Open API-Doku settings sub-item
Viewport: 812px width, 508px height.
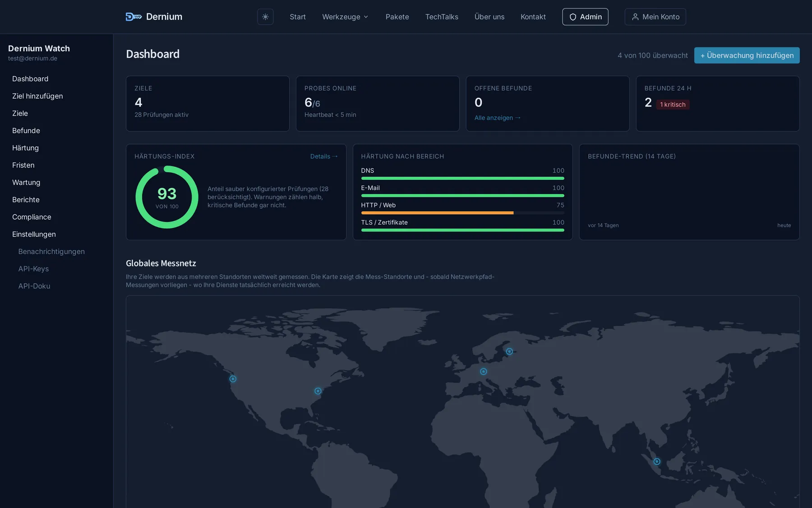point(34,286)
